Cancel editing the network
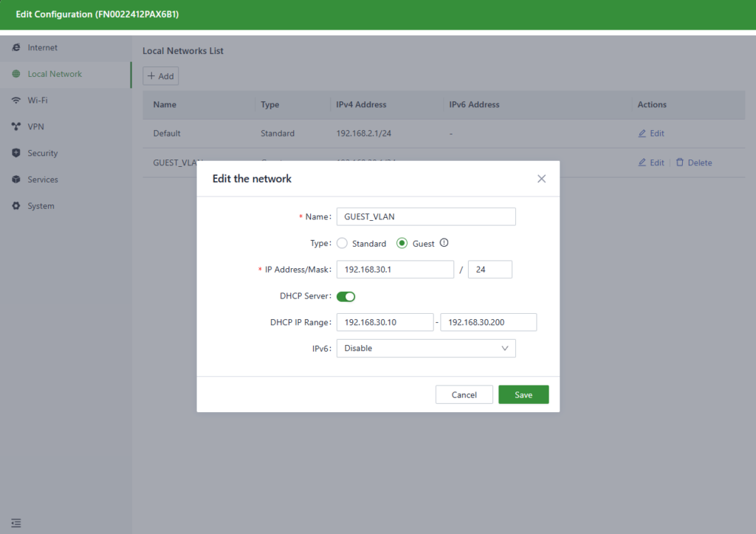756x534 pixels. point(464,395)
